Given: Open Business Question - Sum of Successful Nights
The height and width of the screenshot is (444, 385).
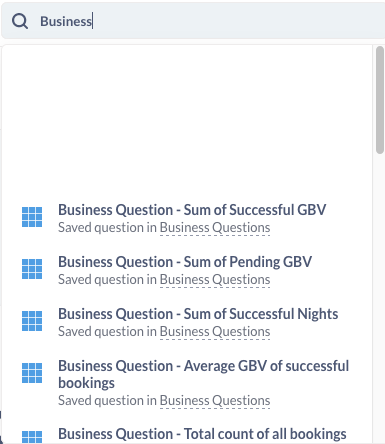Looking at the screenshot, I should 198,314.
